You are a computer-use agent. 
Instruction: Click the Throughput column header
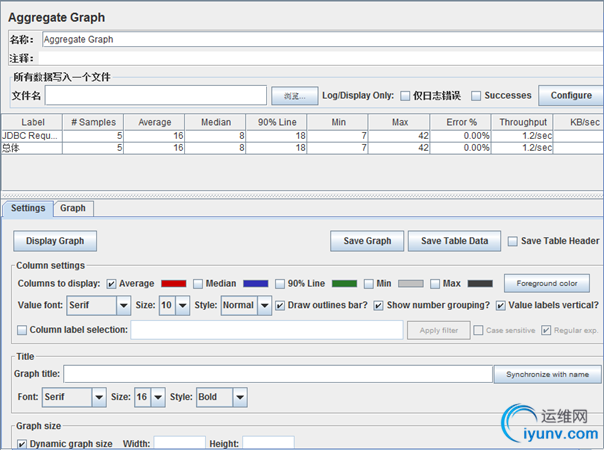tap(522, 122)
